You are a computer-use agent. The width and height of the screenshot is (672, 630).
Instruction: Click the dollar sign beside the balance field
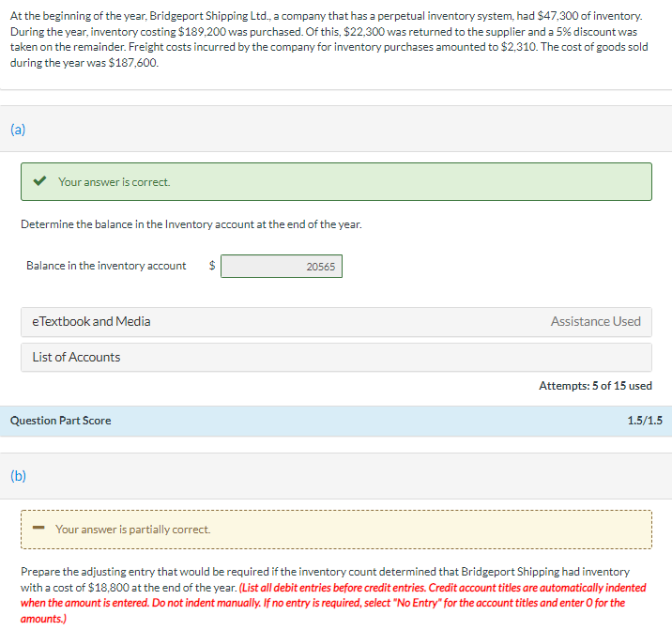click(212, 266)
